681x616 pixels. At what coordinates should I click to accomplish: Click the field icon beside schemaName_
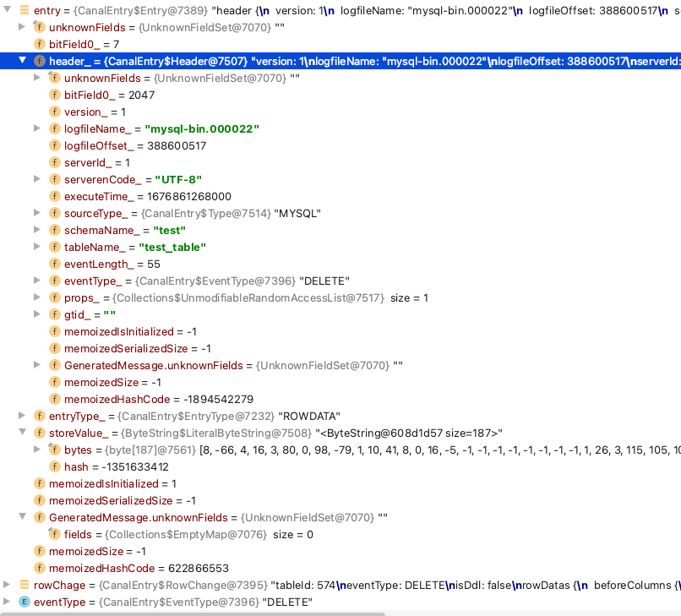tap(55, 230)
